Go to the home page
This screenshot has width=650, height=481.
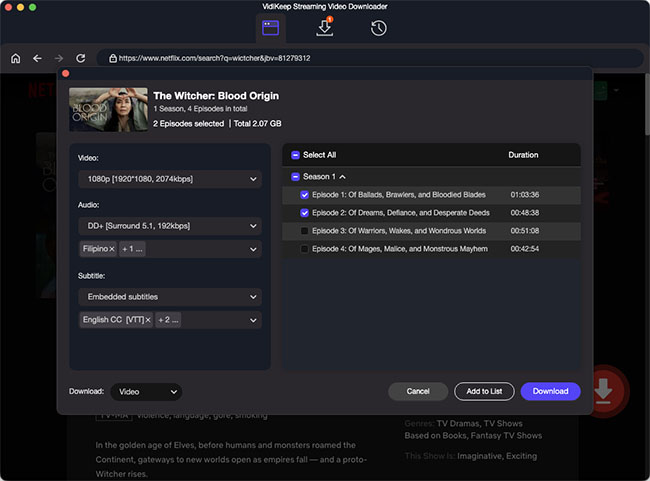15,58
